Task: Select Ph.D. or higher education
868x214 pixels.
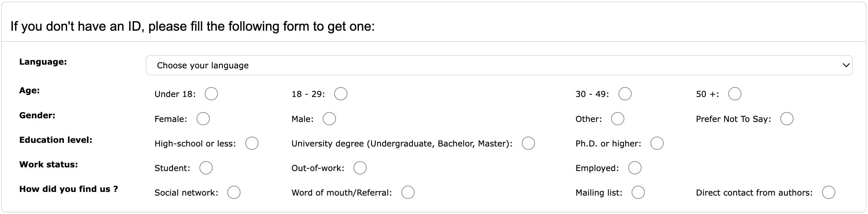Action: (x=657, y=143)
